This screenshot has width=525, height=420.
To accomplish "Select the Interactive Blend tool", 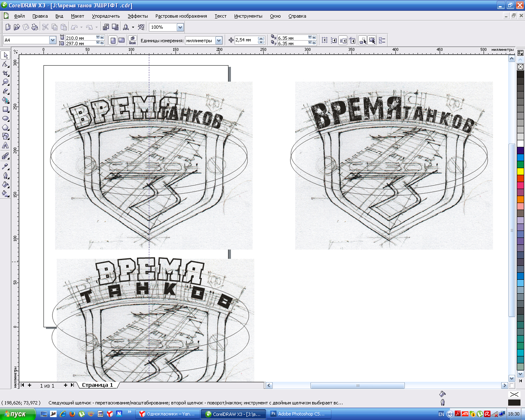I will [x=5, y=156].
